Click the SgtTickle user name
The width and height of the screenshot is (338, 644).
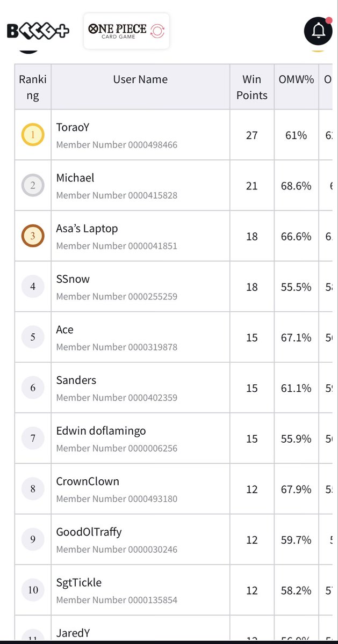point(79,582)
